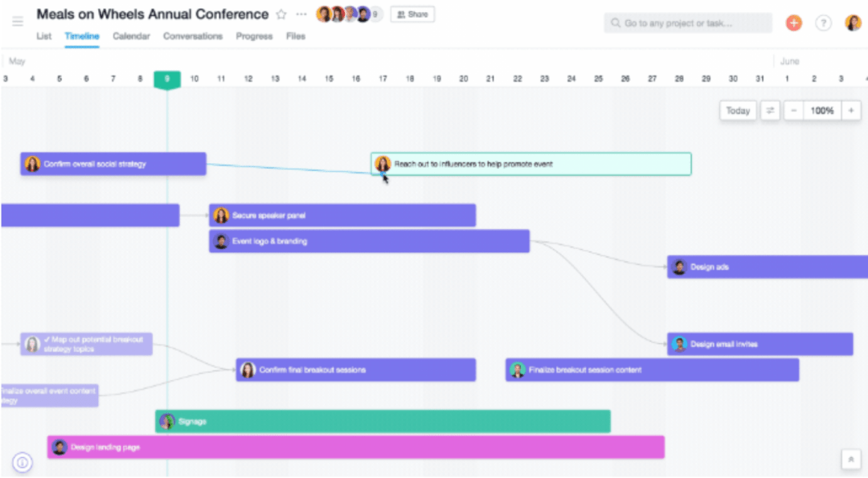This screenshot has width=868, height=478.
Task: Open the Confirm final breakout sessions task
Action: tap(356, 370)
